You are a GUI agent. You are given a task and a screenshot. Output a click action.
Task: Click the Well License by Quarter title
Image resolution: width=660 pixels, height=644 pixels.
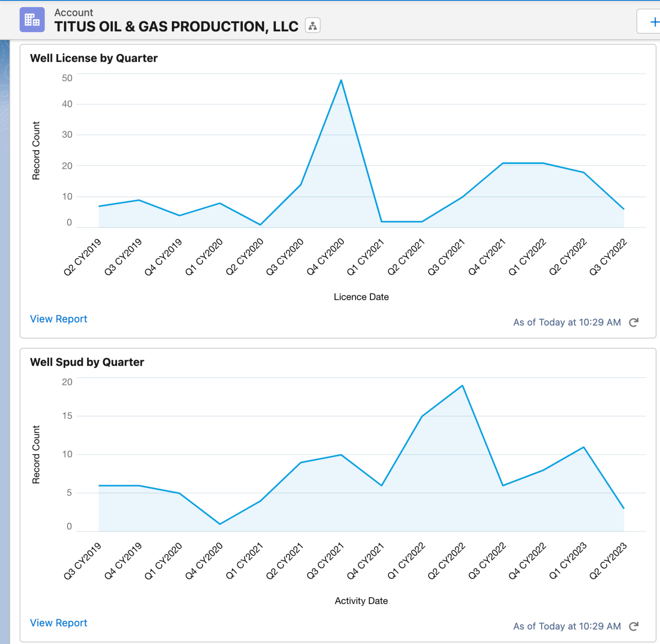pos(94,58)
